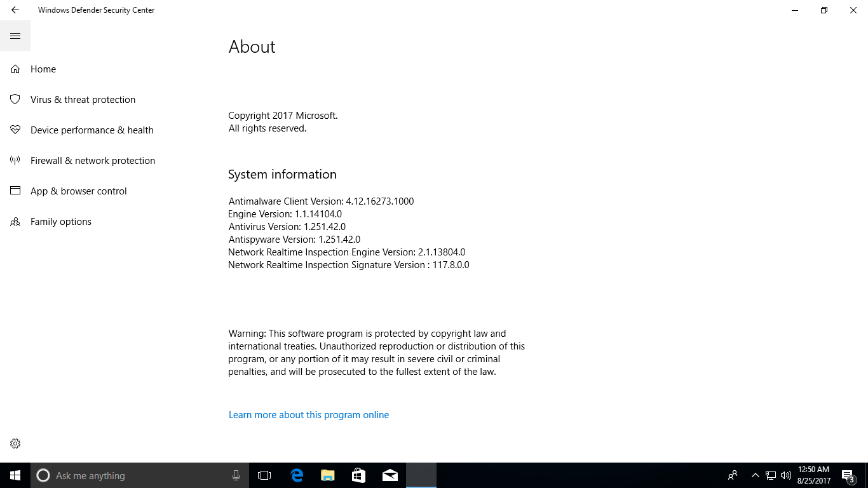Click the Antispyware Version line
Screen dimensions: 868x488
coord(294,240)
